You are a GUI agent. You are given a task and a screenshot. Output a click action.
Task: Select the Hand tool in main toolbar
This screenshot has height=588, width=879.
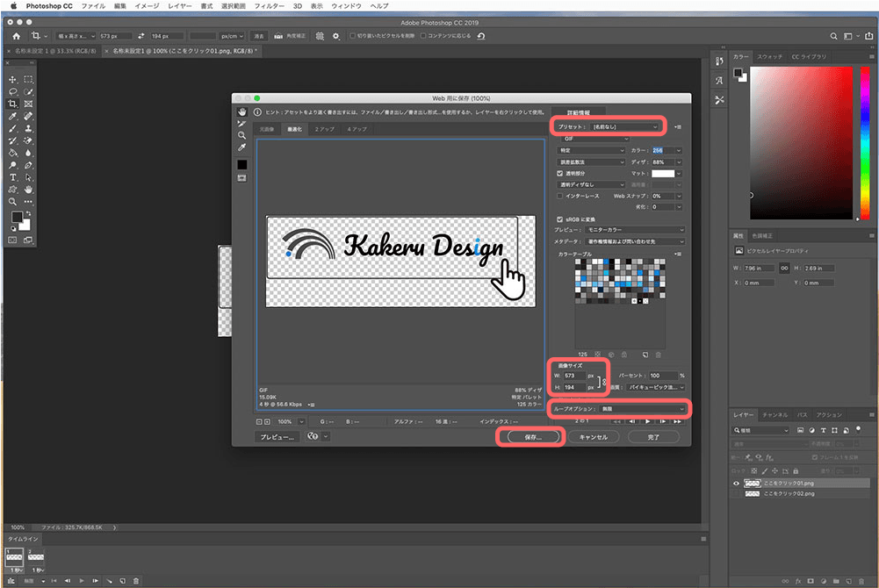point(29,190)
